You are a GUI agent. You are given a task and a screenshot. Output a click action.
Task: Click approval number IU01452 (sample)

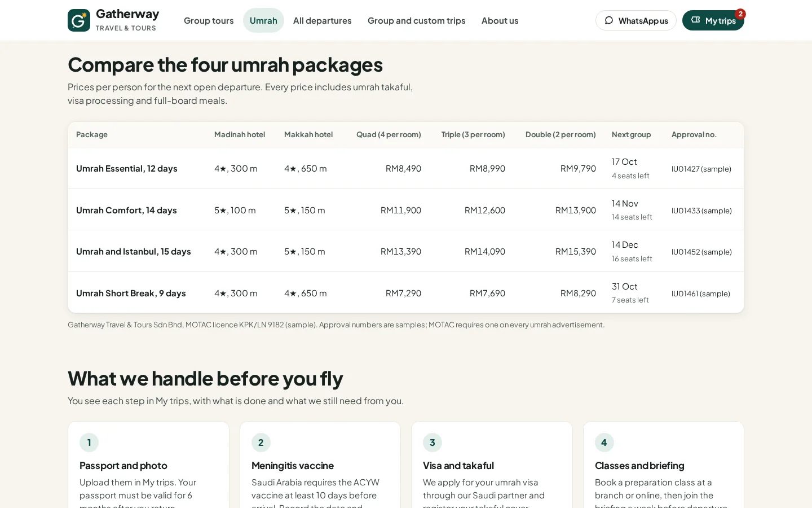coord(701,252)
